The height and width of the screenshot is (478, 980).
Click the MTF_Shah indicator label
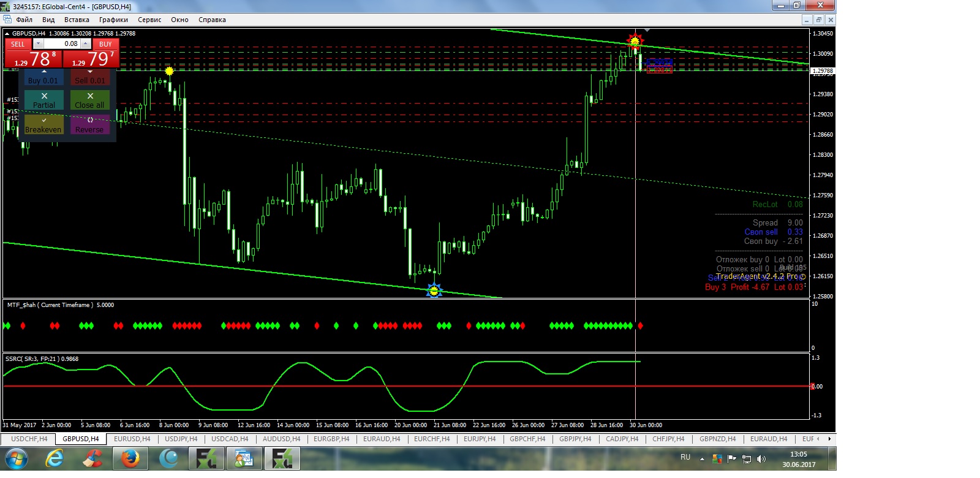60,305
